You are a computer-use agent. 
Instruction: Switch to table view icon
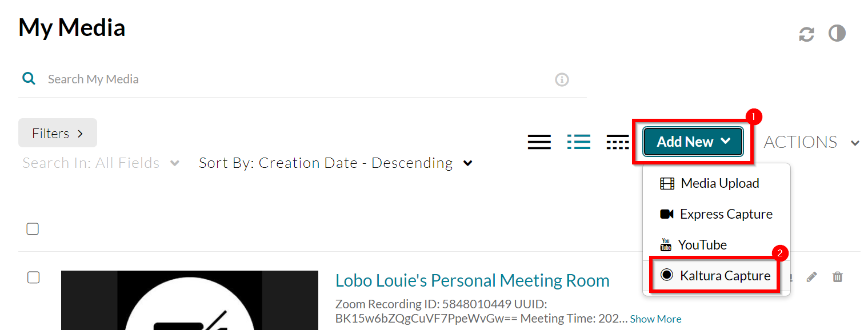[618, 142]
